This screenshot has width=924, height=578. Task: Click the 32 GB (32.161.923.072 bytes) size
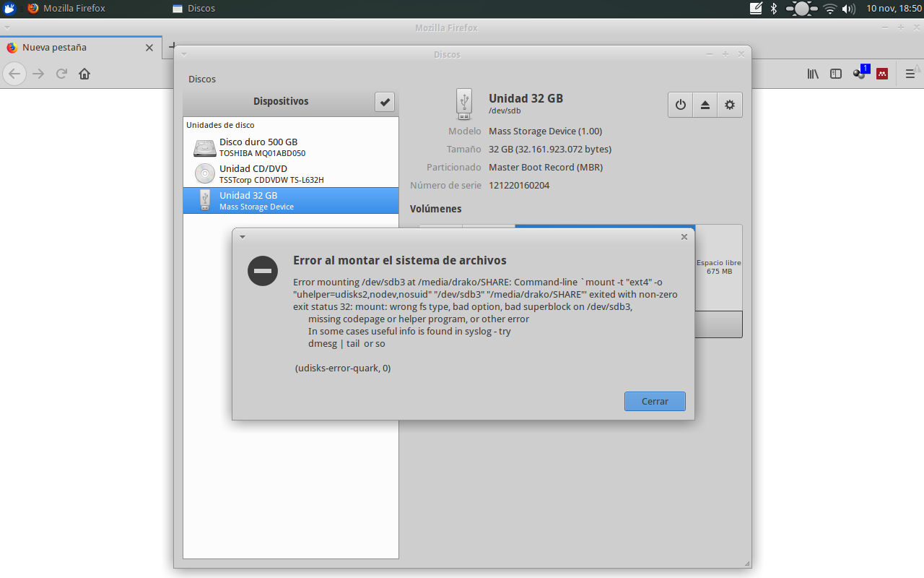click(x=550, y=149)
